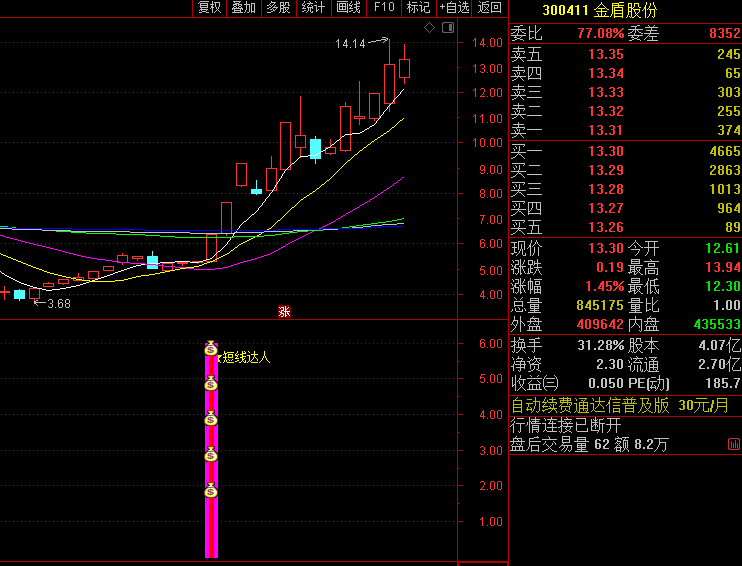Click the money bag near 5.00 level
Image resolution: width=742 pixels, height=566 pixels.
click(211, 383)
